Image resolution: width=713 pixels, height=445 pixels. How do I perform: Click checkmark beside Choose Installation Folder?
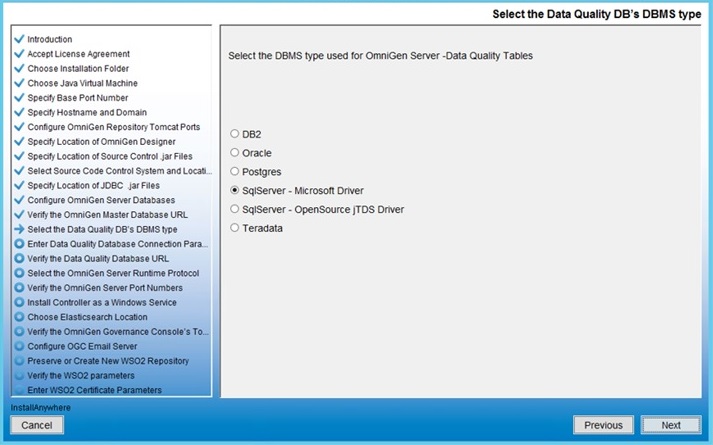[x=19, y=68]
